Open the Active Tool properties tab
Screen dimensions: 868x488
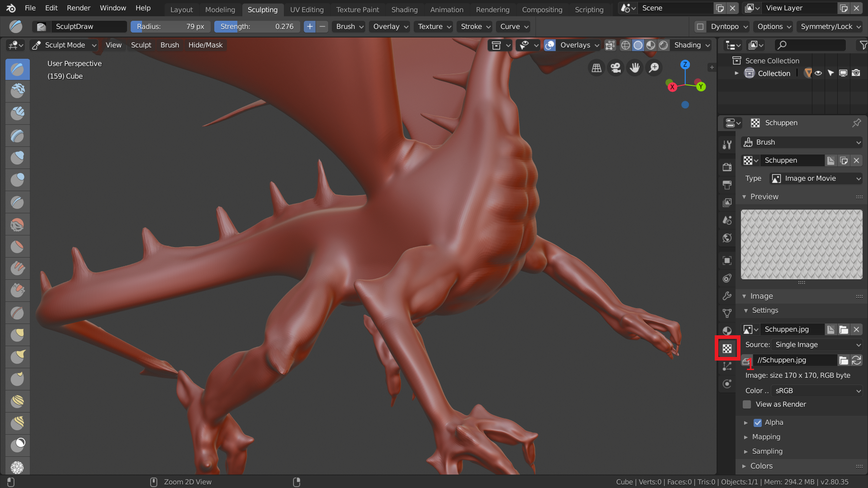727,145
